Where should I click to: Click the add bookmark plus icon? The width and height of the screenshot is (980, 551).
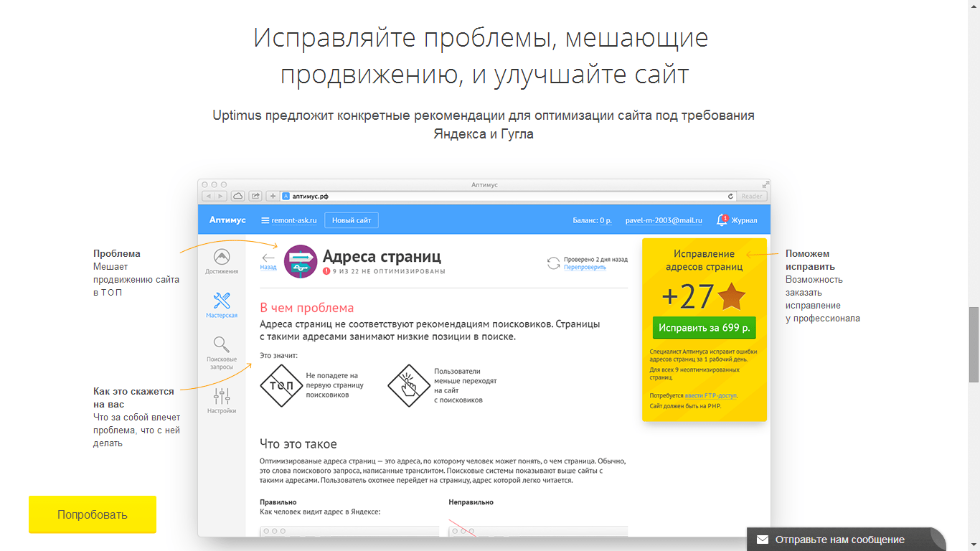coord(273,196)
